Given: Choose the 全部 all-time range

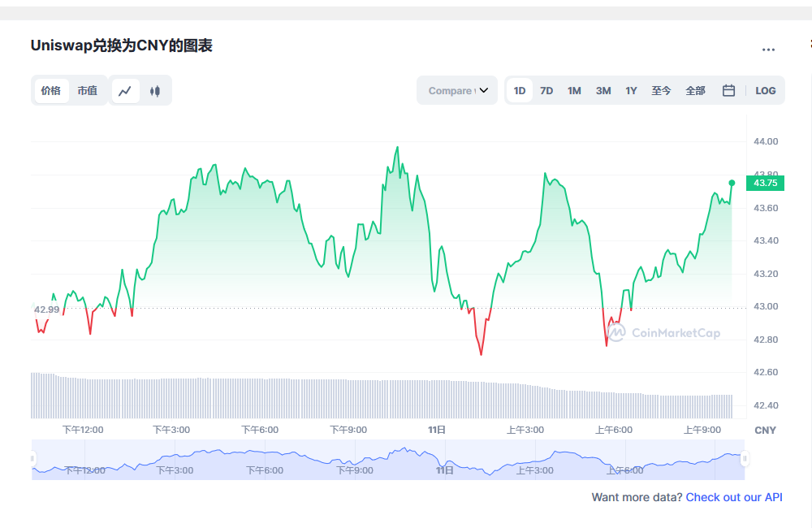Looking at the screenshot, I should coord(696,91).
